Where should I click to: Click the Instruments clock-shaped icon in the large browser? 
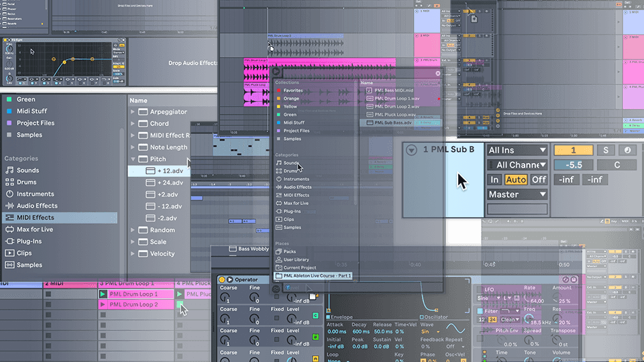(x=9, y=194)
